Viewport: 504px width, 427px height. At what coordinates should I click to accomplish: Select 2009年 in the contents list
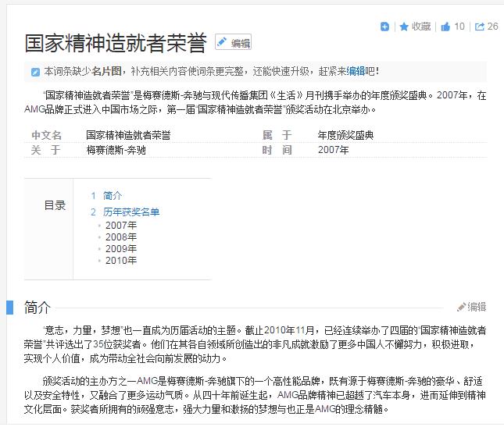point(121,249)
